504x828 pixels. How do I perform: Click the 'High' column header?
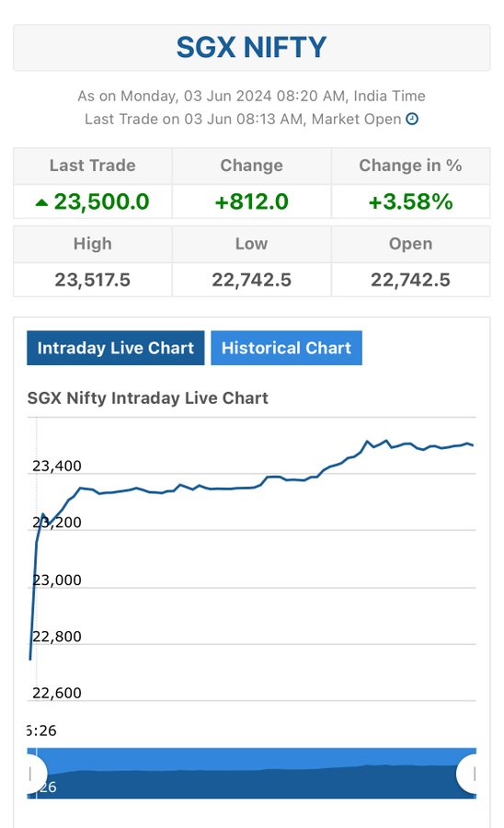[x=92, y=244]
